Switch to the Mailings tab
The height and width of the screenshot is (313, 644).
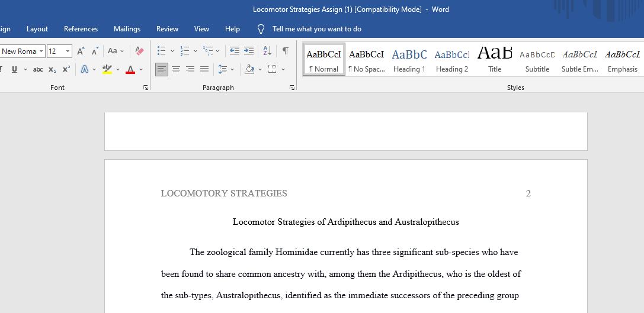[x=127, y=29]
